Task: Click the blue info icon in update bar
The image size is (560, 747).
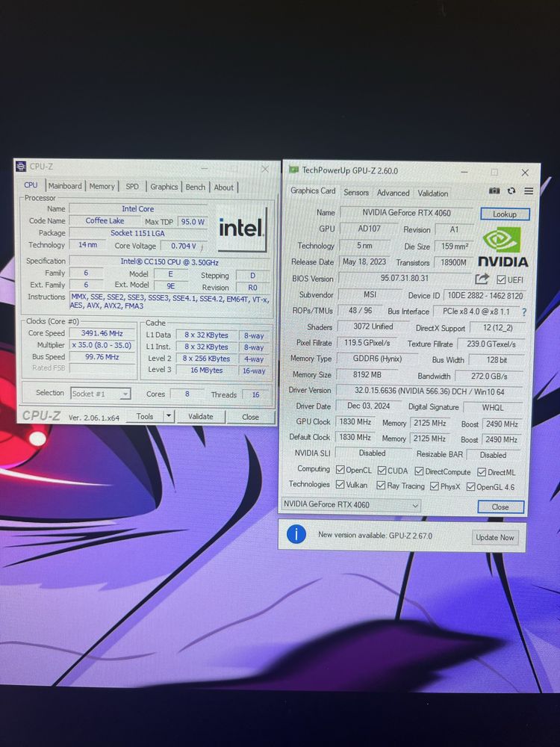Action: coord(296,535)
